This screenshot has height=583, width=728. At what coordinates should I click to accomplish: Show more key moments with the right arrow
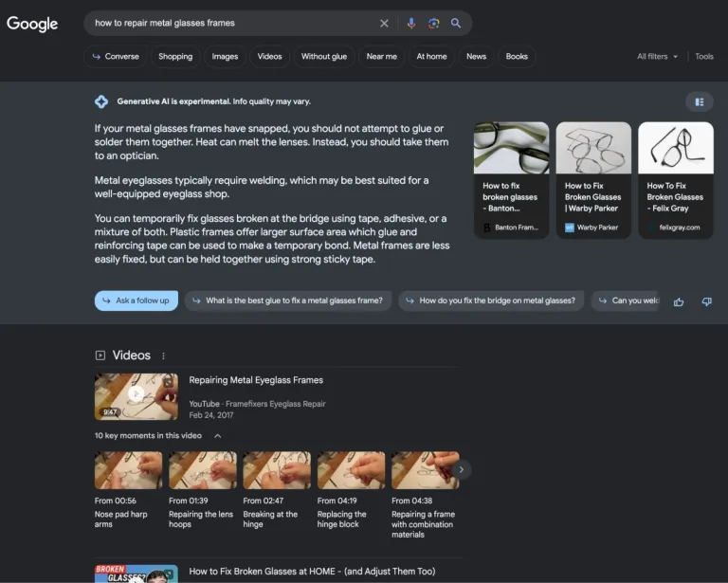tap(461, 470)
